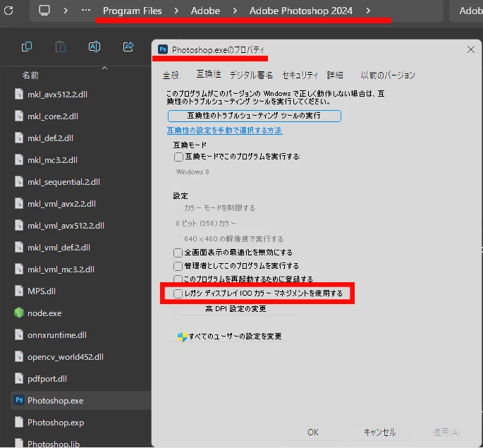483x448 pixels.
Task: Switch to the 全般 (General) tab
Action: [171, 75]
